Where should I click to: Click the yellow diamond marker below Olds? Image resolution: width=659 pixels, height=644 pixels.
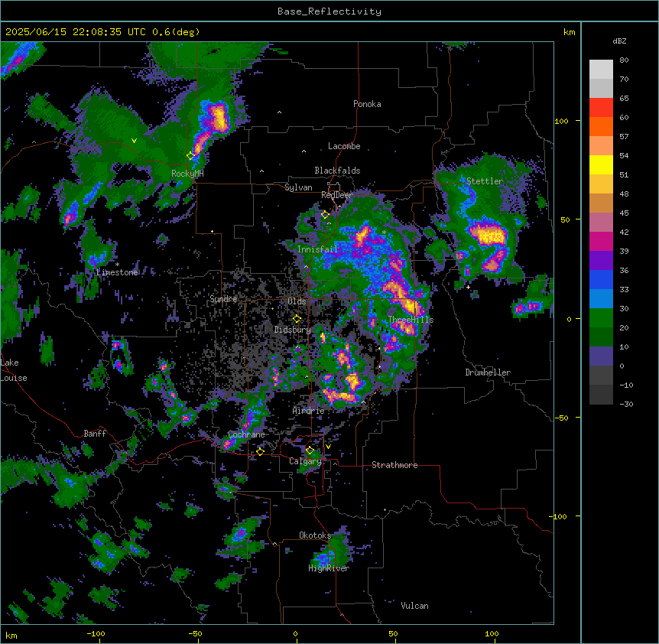(297, 319)
